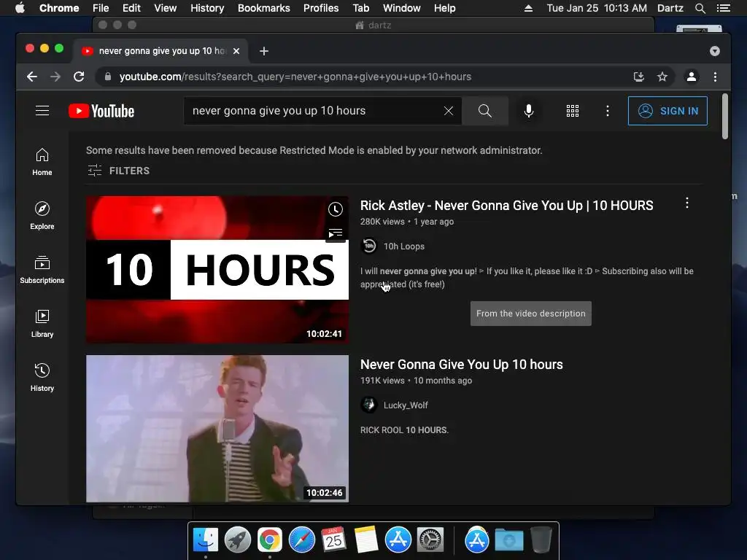Go back in Chrome
The height and width of the screenshot is (560, 747).
point(32,77)
